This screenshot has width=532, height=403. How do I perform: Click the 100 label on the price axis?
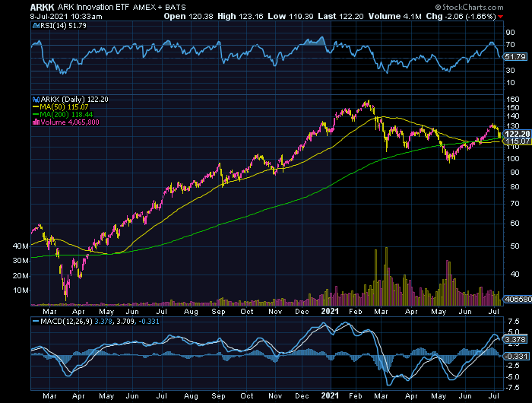point(513,159)
